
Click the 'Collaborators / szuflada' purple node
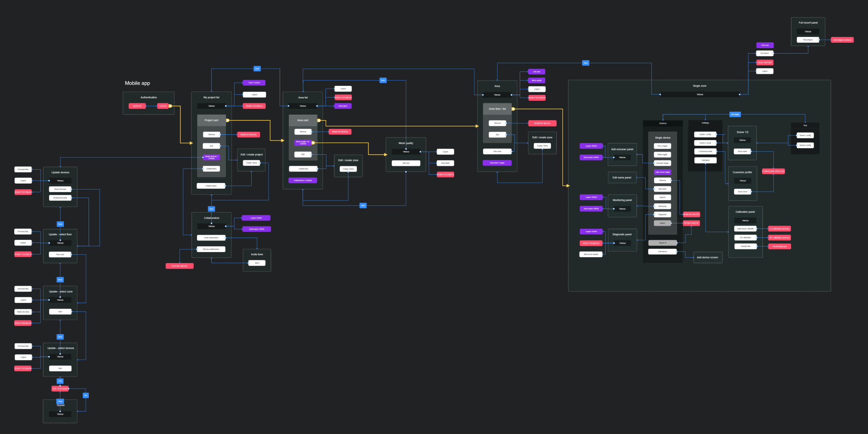303,180
